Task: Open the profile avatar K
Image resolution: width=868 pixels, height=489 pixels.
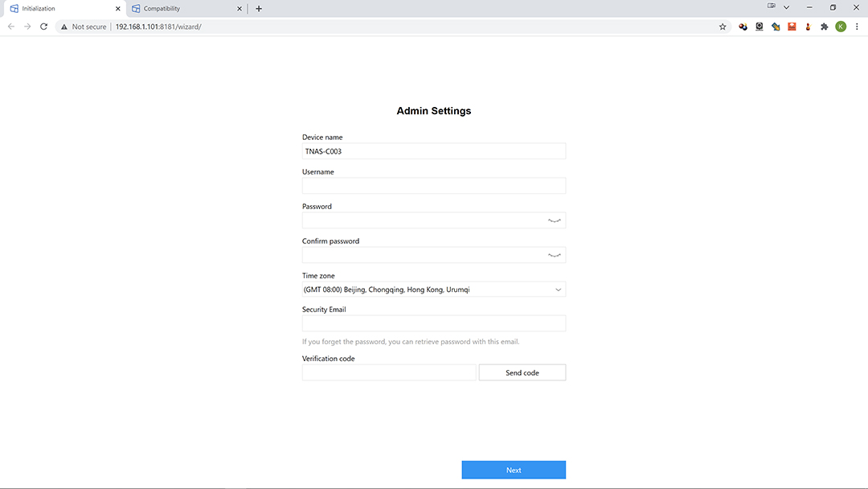Action: [841, 27]
